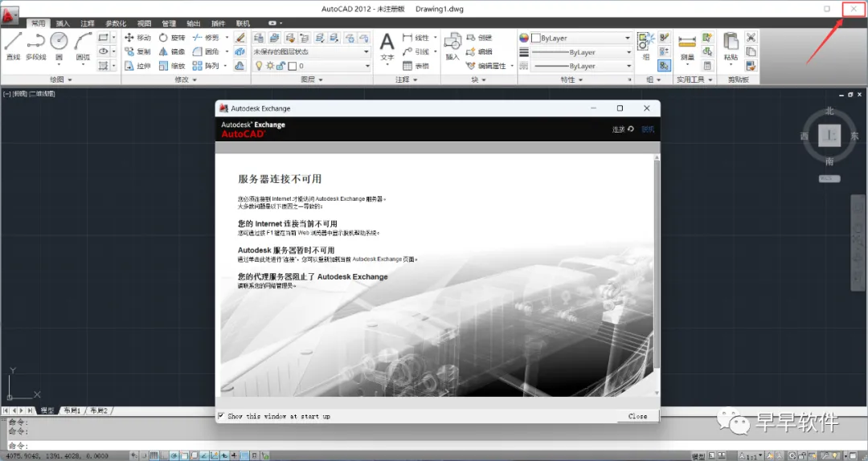Open the ByLayer linetype dropdown

click(x=581, y=66)
